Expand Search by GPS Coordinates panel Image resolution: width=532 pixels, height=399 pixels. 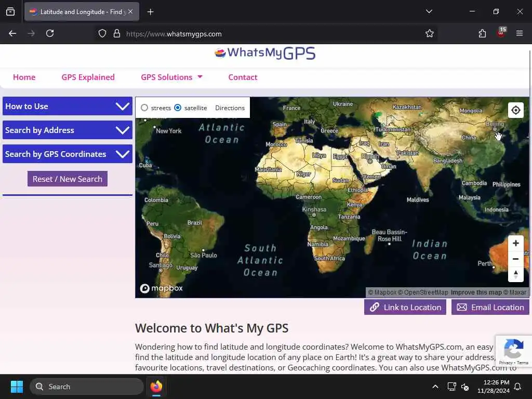(x=68, y=154)
